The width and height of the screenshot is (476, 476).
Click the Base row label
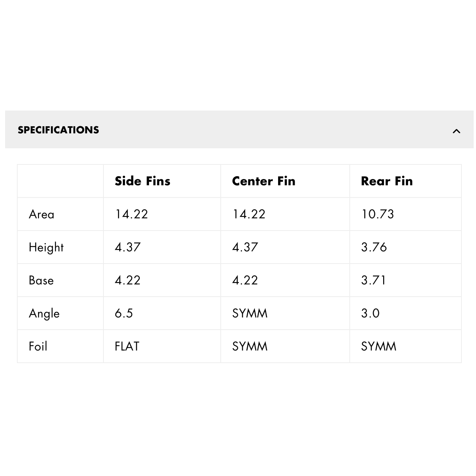(41, 280)
